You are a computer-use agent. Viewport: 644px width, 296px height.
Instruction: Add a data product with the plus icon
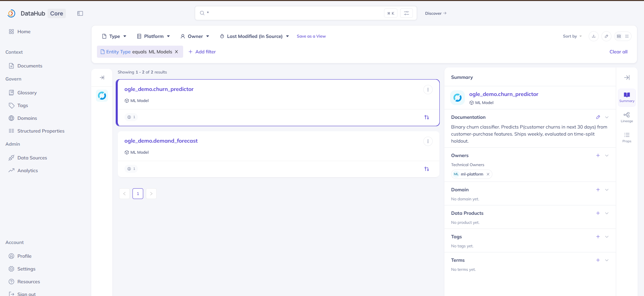(x=598, y=213)
